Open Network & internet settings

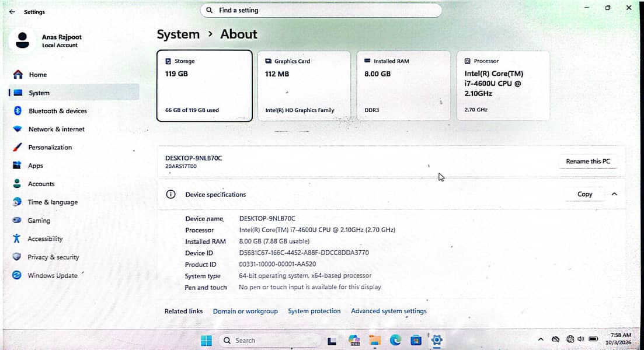[74, 129]
